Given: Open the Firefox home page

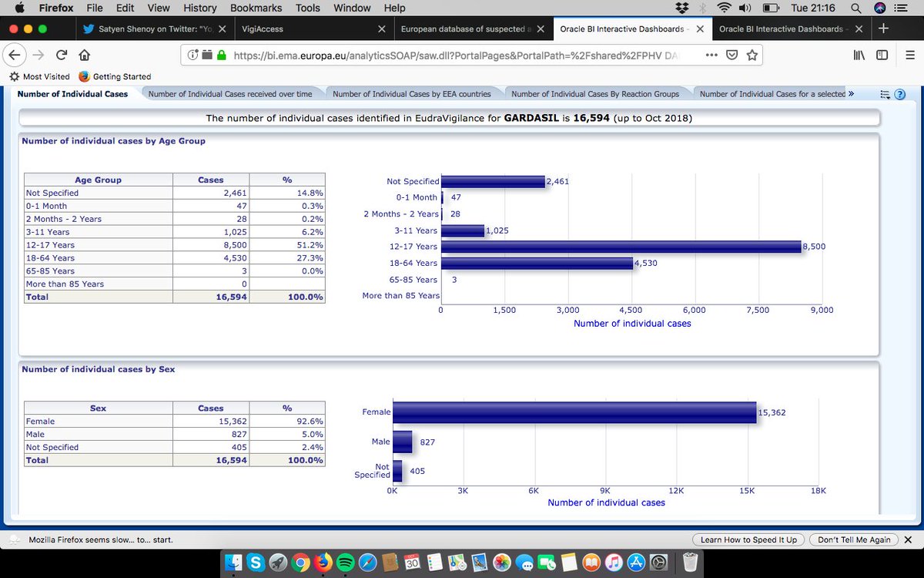Looking at the screenshot, I should coord(85,55).
